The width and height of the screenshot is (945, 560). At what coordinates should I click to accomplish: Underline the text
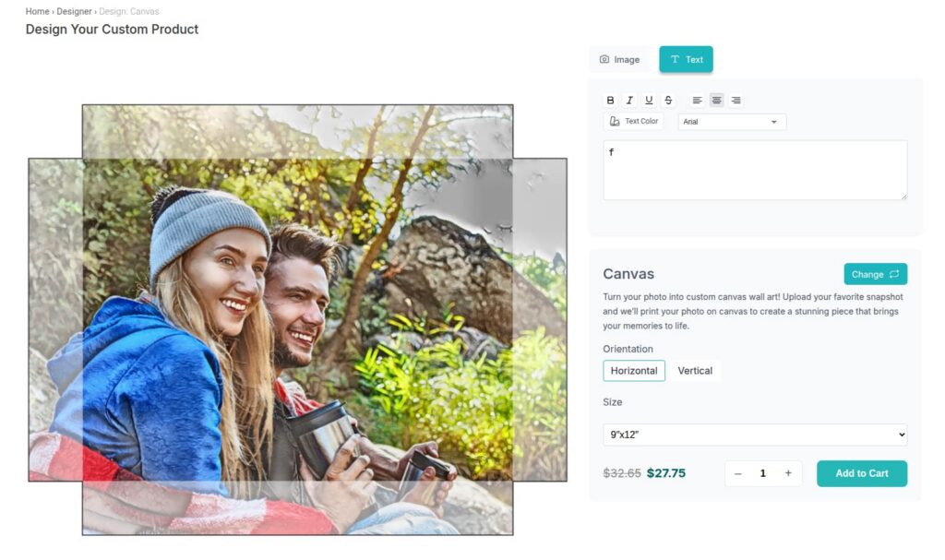[649, 100]
